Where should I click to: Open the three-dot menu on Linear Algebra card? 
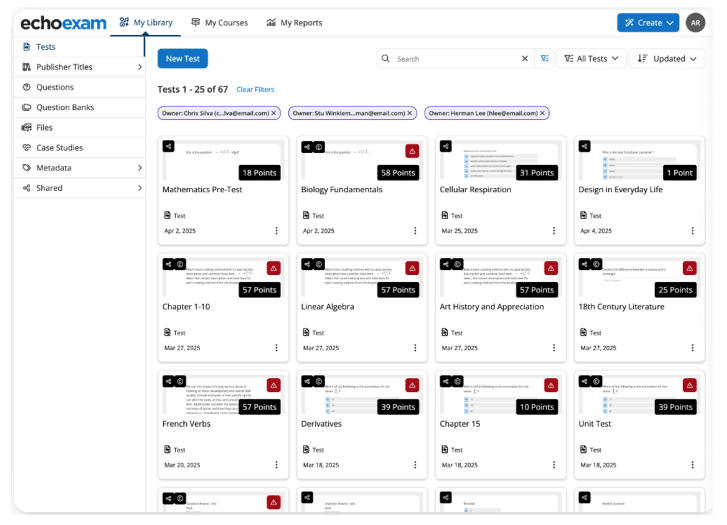(415, 347)
